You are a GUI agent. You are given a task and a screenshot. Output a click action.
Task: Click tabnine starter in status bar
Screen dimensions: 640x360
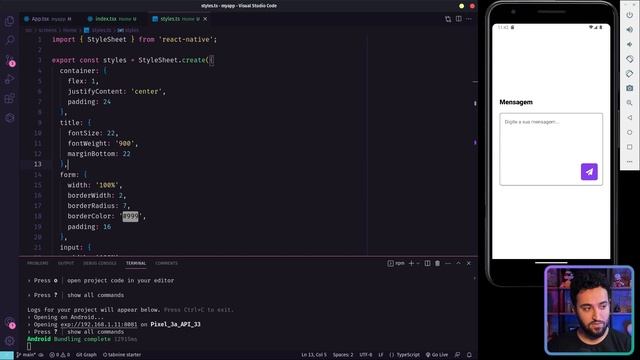point(122,355)
